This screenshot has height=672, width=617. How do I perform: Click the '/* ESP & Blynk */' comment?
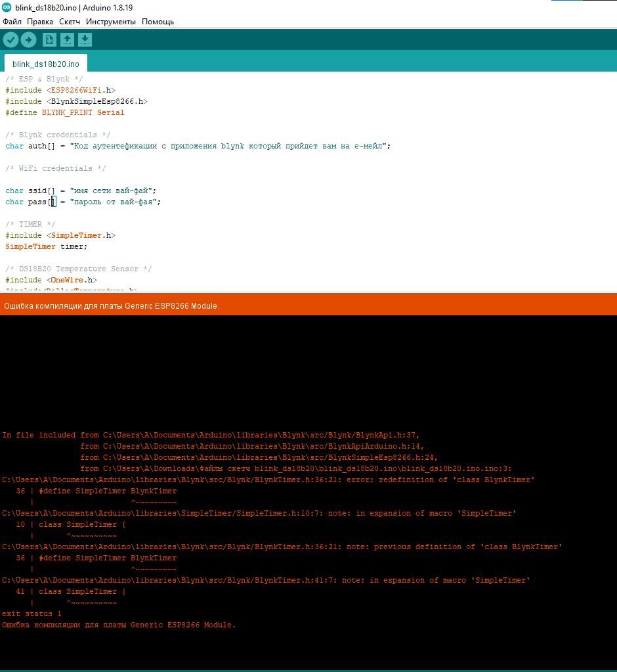44,79
